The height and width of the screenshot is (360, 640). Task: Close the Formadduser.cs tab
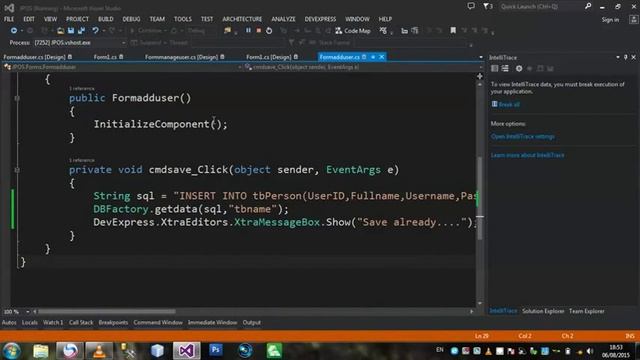coord(381,57)
